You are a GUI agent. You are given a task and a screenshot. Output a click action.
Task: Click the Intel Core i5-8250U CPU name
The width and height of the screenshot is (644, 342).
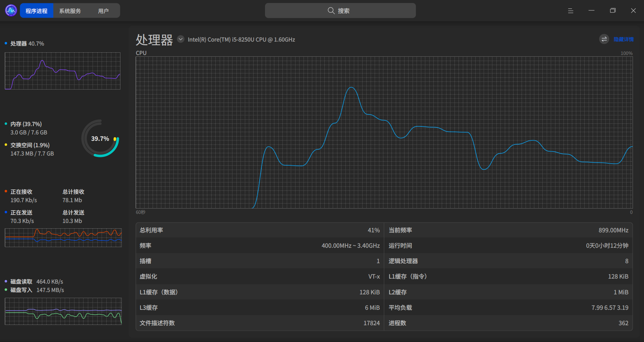click(x=241, y=40)
